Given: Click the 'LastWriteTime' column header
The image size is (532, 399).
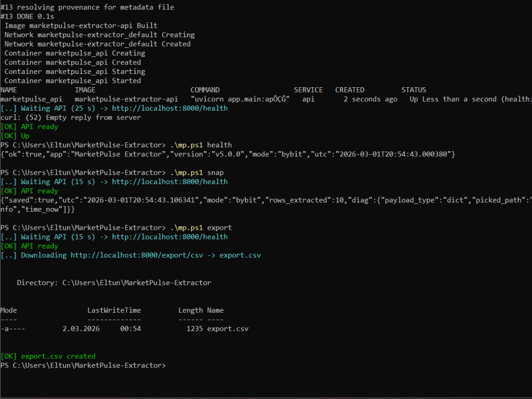Looking at the screenshot, I should pyautogui.click(x=114, y=311).
